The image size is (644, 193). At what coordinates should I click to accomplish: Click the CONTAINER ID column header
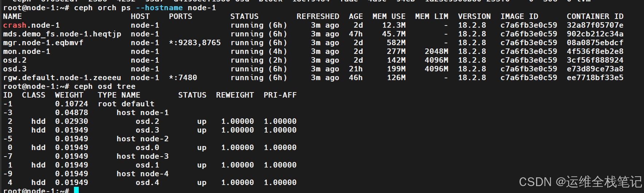[x=595, y=16]
